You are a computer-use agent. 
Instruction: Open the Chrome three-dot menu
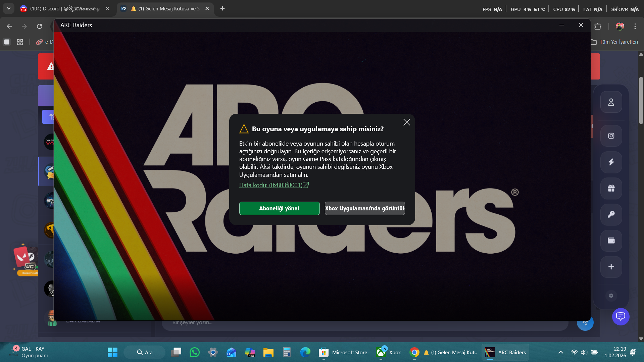point(635,26)
